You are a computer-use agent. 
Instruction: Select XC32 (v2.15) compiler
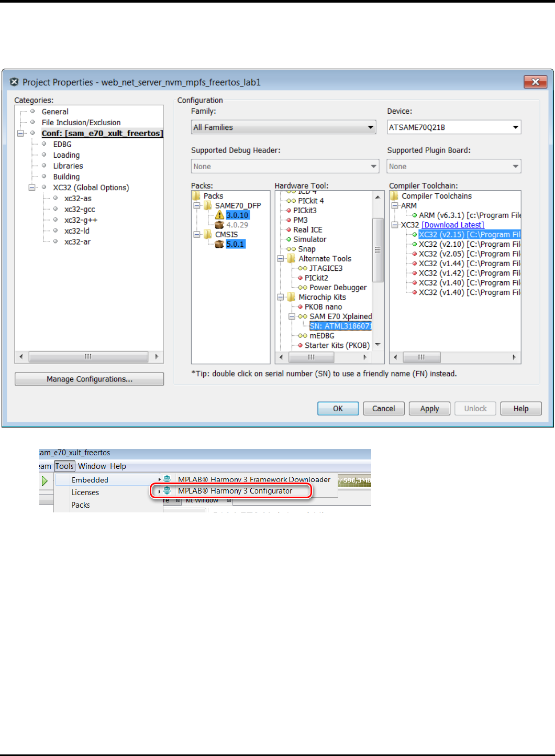tap(470, 235)
